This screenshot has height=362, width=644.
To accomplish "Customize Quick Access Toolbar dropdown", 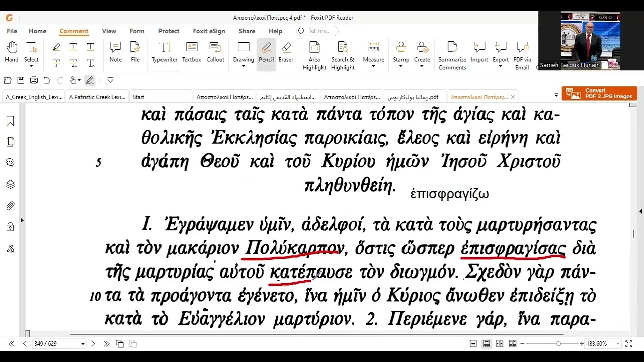I will 110,80.
